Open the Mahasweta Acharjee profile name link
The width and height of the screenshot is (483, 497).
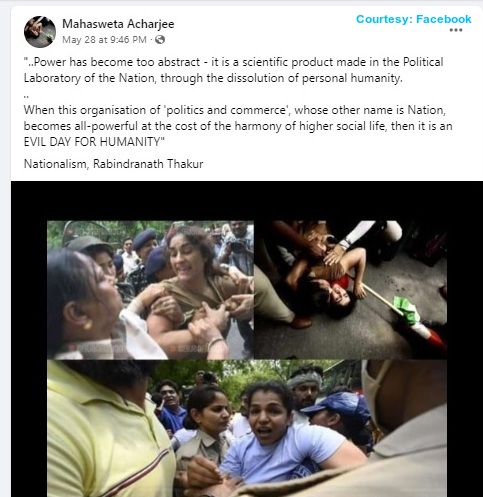tap(118, 24)
